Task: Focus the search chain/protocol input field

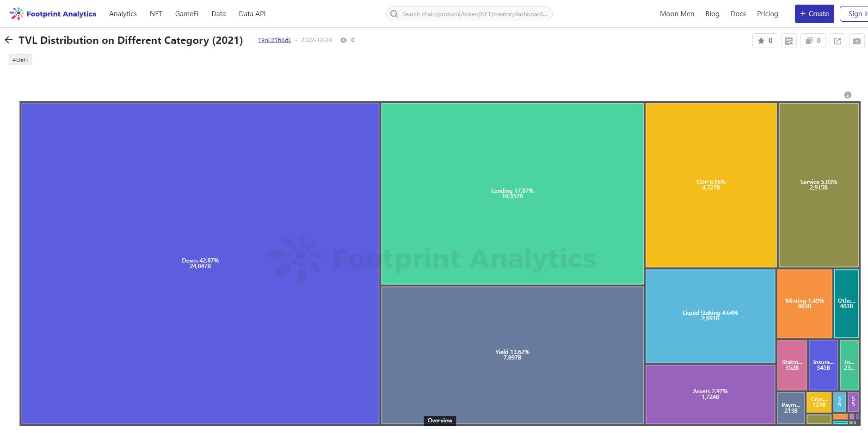Action: (474, 14)
